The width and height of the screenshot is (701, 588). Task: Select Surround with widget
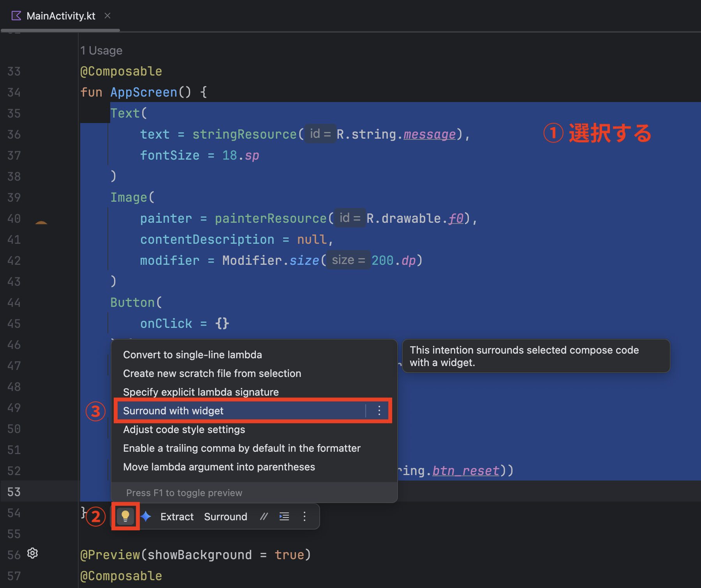point(173,410)
